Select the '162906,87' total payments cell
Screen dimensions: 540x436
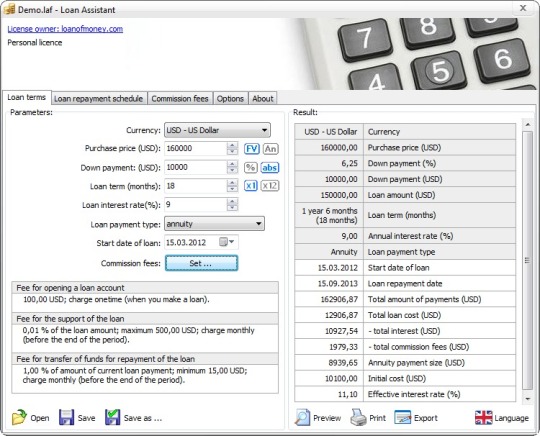[329, 299]
